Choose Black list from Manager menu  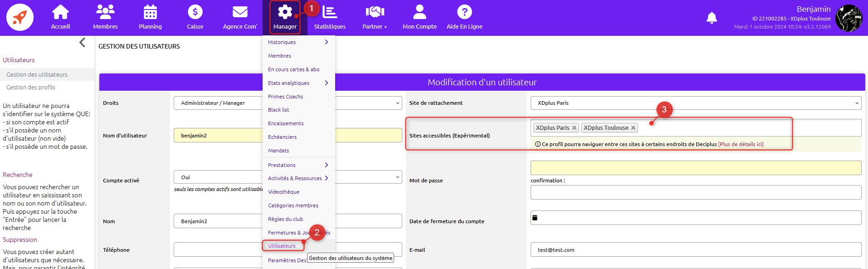coord(278,110)
